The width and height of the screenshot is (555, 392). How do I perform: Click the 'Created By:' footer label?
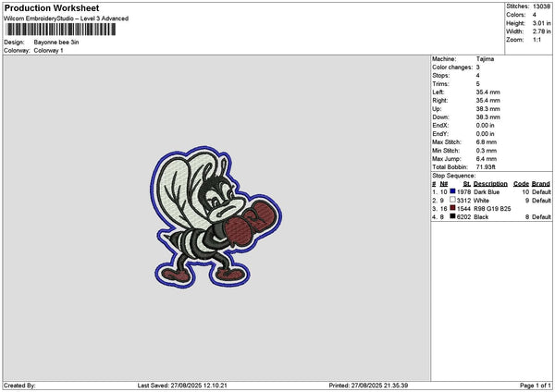tap(19, 386)
